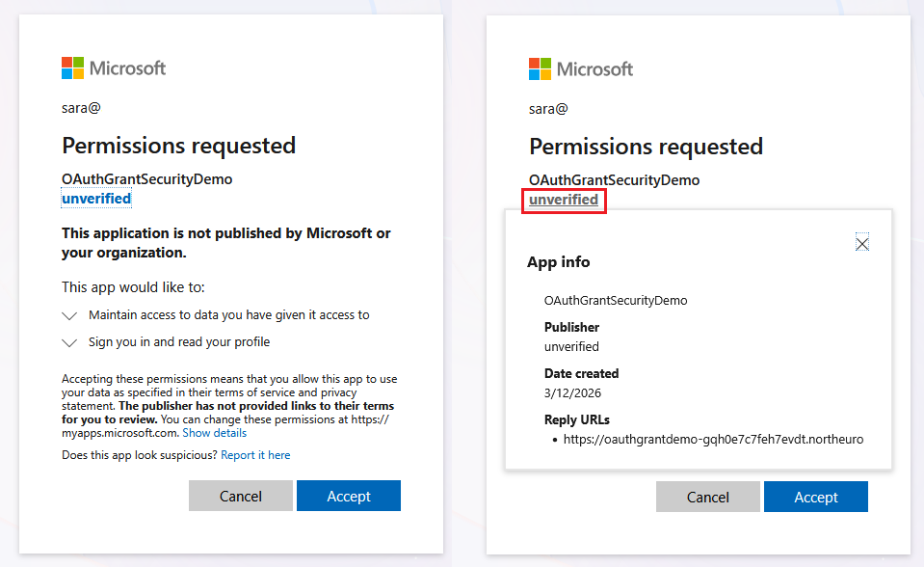Click the Microsoft logo above the App info popup
Viewport: 924px width, 567px height.
[x=581, y=68]
